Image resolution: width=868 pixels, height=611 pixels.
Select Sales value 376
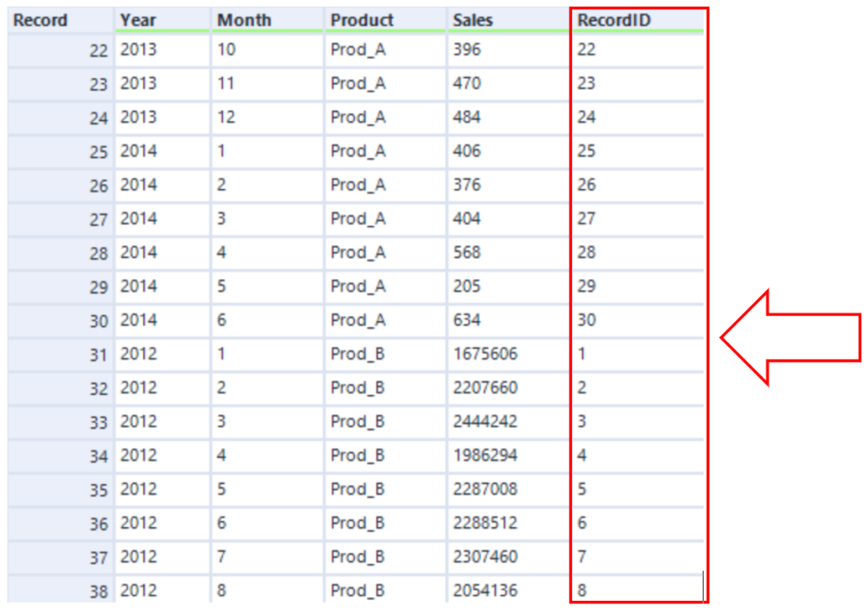[509, 185]
